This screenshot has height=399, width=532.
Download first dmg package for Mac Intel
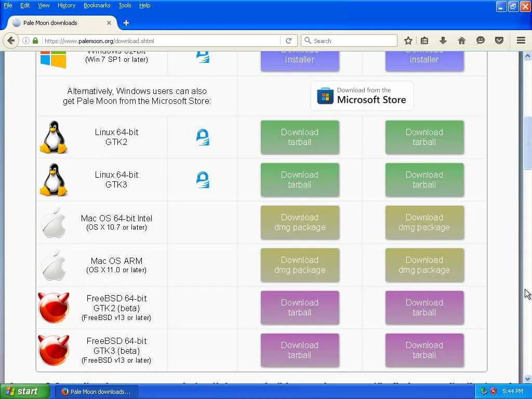click(300, 222)
